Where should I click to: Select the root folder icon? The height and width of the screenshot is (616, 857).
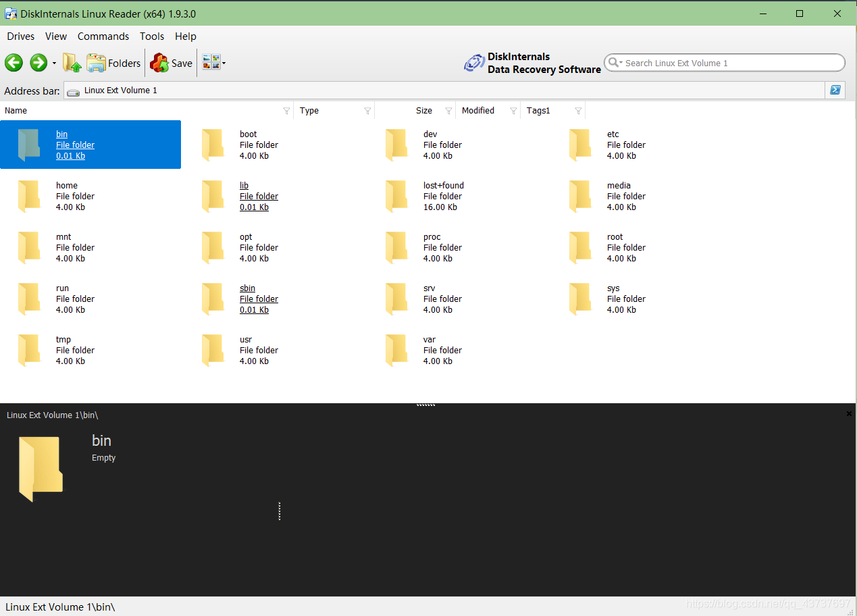pyautogui.click(x=580, y=247)
